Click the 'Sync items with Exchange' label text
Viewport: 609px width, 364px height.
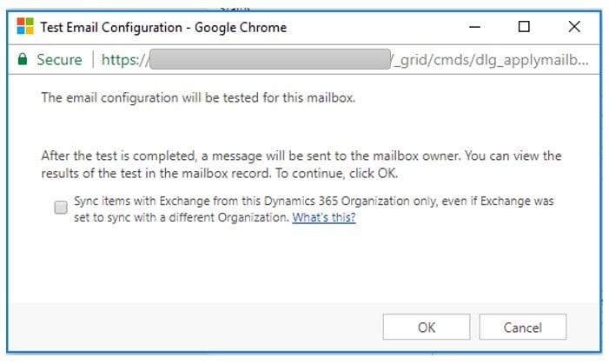tap(313, 201)
